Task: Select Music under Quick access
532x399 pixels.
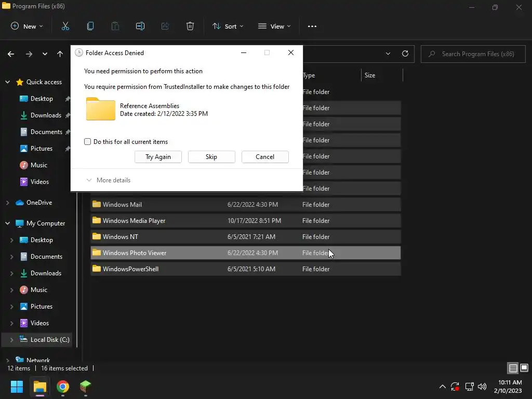Action: click(x=38, y=165)
